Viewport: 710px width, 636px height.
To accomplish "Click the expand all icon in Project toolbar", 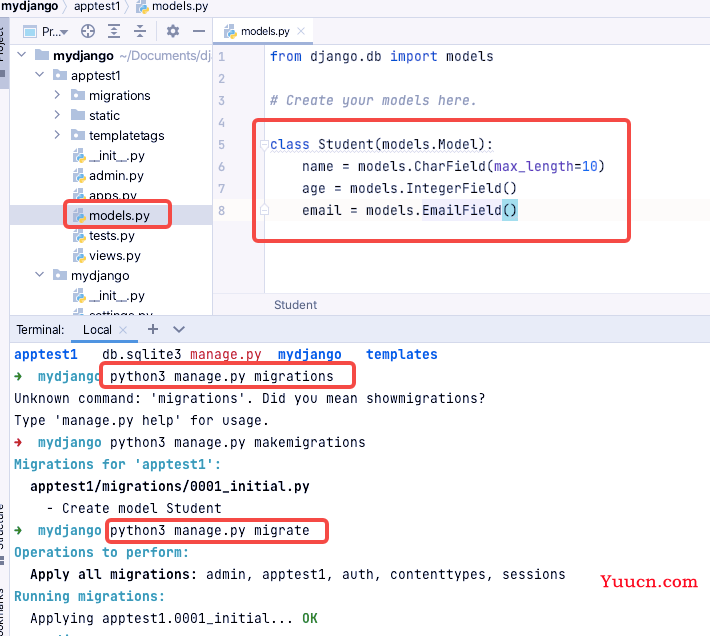I will pyautogui.click(x=114, y=31).
